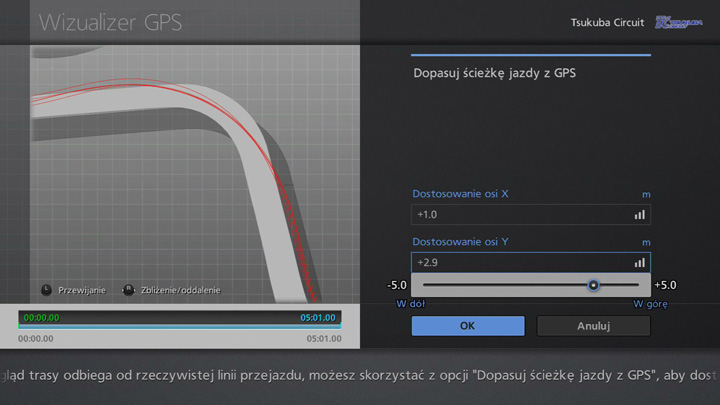Click the Tsukuba Circuit label
The width and height of the screenshot is (720, 405).
(607, 22)
